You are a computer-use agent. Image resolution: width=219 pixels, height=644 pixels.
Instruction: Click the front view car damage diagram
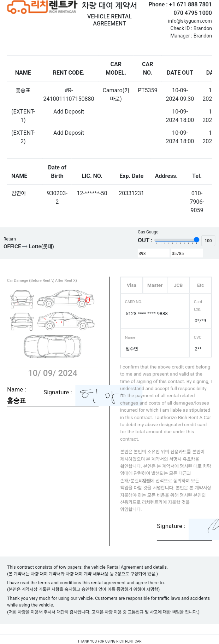[22, 300]
